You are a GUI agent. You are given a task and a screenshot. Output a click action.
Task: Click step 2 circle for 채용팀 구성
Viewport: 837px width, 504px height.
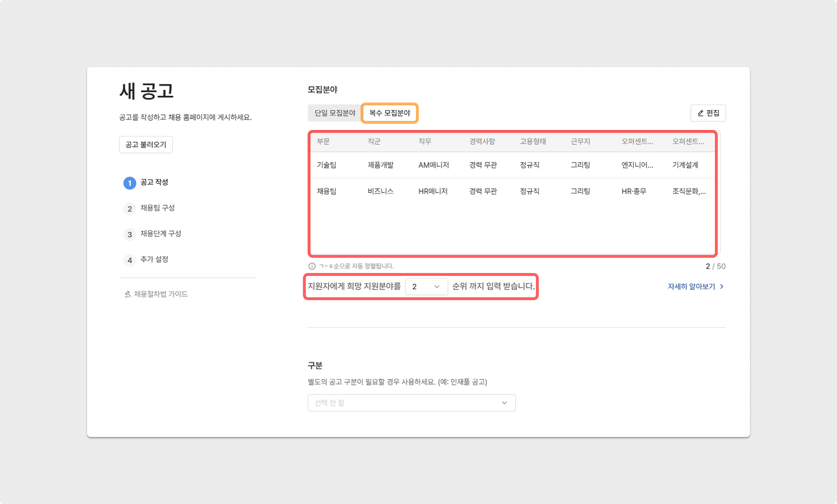coord(130,209)
